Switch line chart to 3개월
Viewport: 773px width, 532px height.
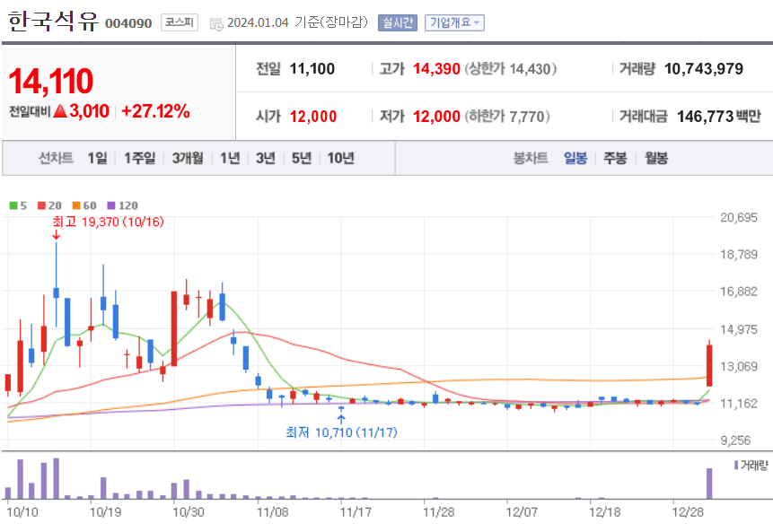click(188, 158)
